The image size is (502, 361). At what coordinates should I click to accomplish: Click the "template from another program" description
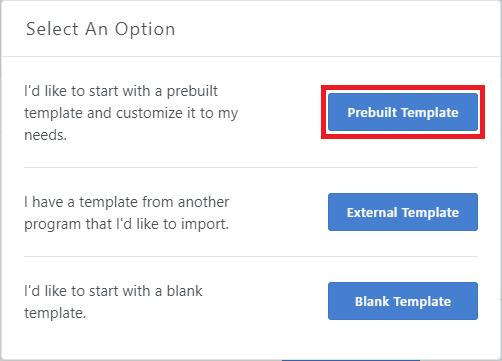click(127, 213)
